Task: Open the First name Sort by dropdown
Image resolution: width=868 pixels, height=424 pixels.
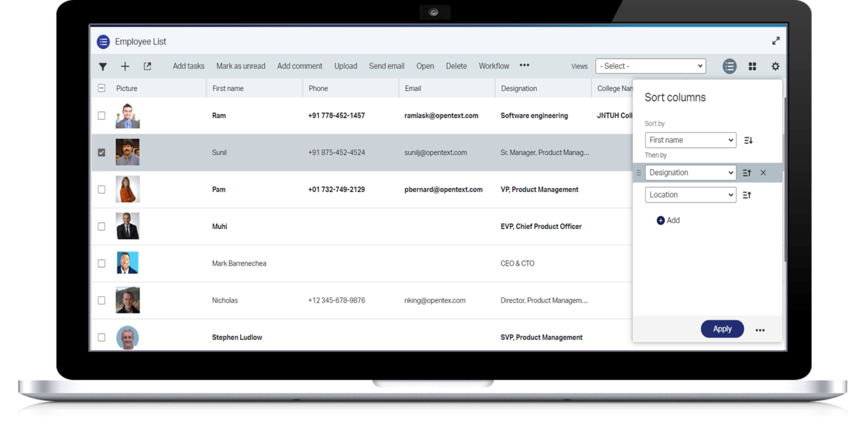Action: click(691, 140)
